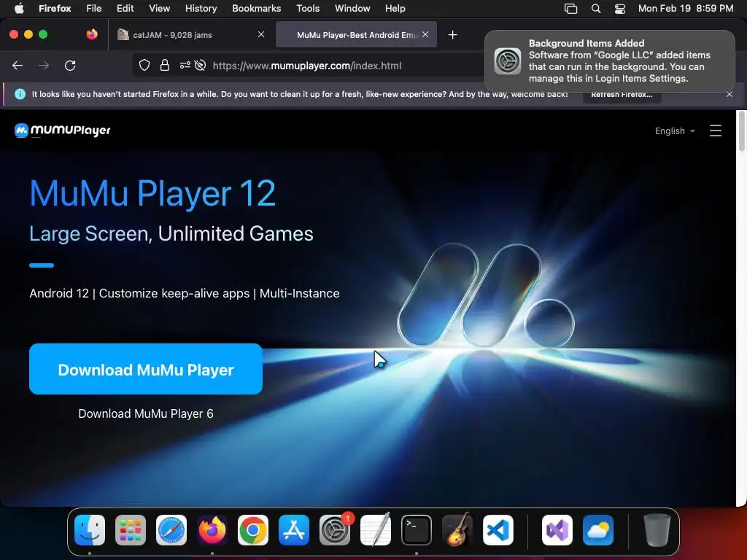Open System Settings from the dock
This screenshot has width=747, height=560.
335,529
